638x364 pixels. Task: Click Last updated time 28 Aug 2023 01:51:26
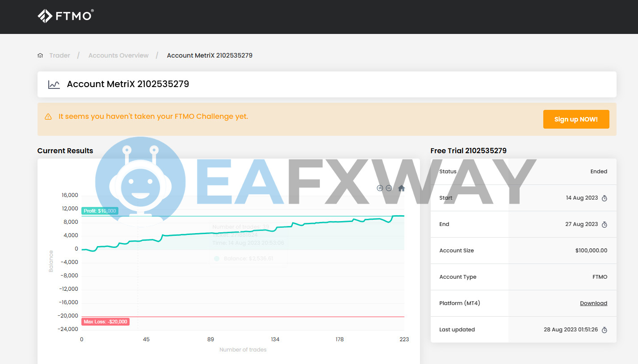click(571, 330)
